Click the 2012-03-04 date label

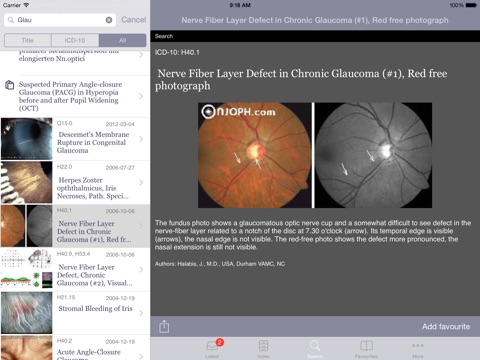(x=120, y=124)
